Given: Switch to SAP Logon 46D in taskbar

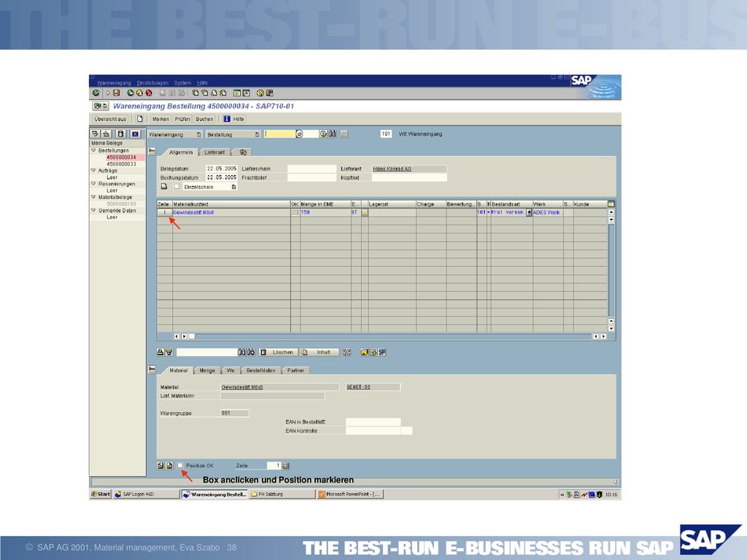Looking at the screenshot, I should [147, 494].
